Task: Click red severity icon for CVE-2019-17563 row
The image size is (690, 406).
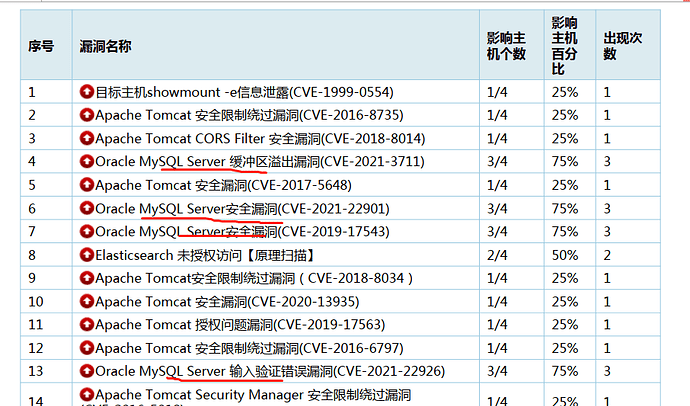Action: 87,325
